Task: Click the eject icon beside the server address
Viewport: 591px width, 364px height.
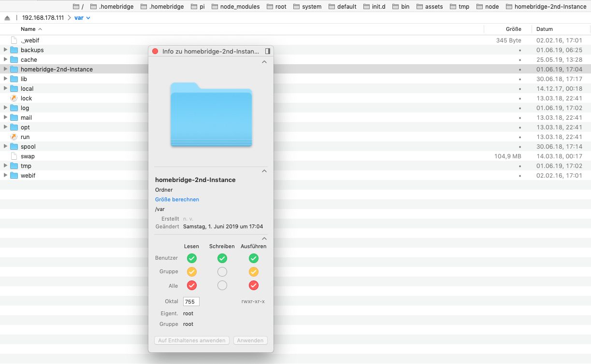Action: tap(7, 18)
